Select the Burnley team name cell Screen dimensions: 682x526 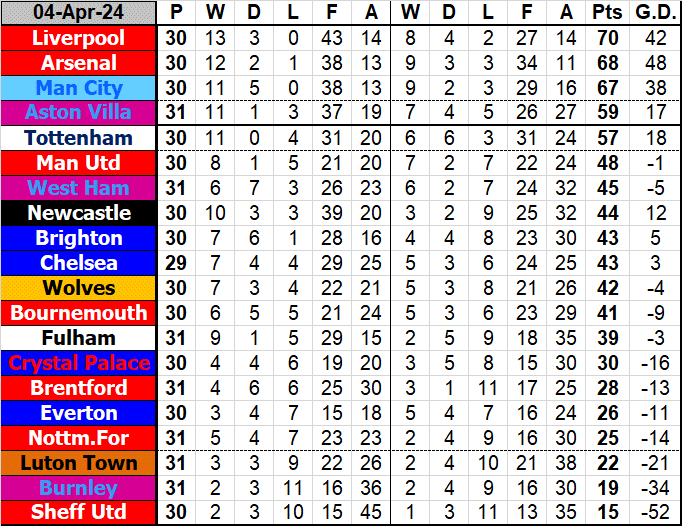[79, 488]
